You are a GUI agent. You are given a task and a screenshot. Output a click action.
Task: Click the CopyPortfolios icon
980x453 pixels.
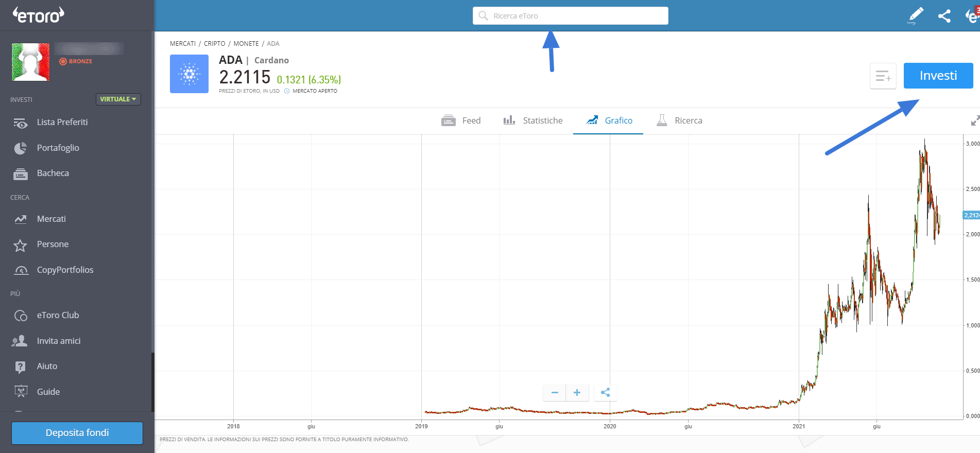point(21,270)
